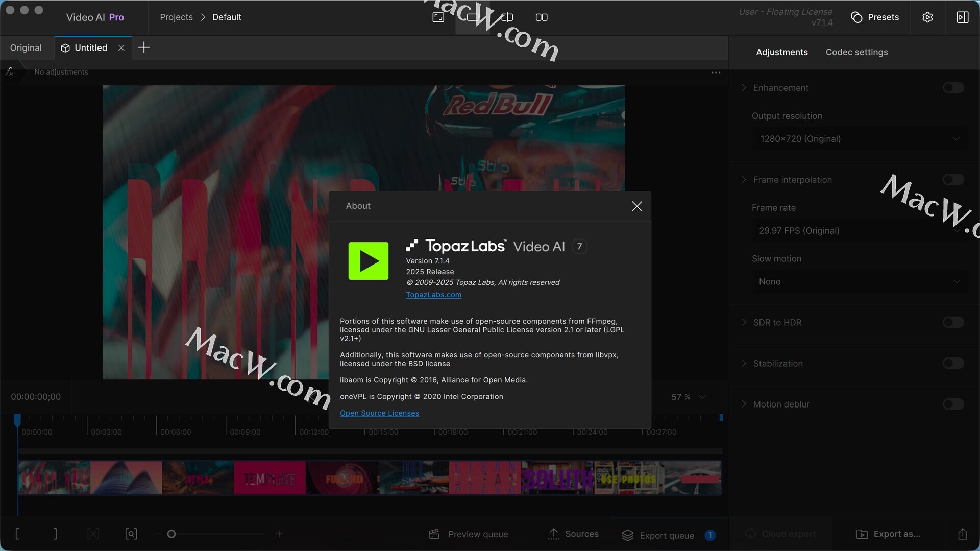Image resolution: width=980 pixels, height=551 pixels.
Task: Click the share export icon
Action: pos(962,534)
